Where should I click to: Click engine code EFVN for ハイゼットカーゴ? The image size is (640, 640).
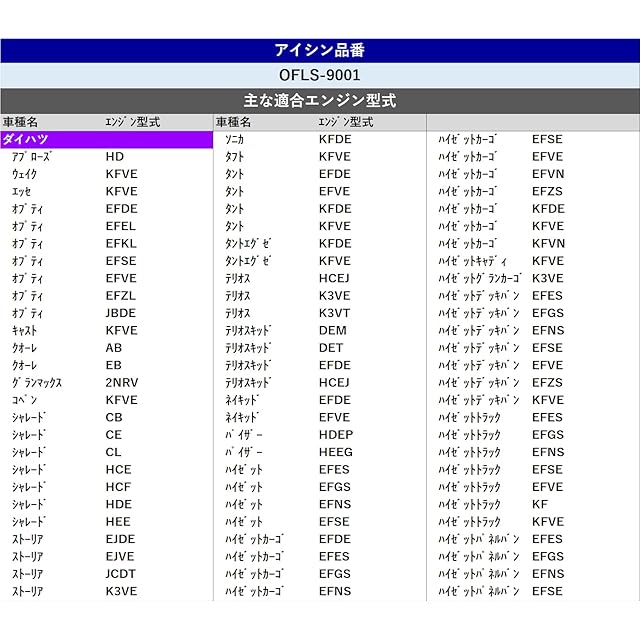tap(548, 174)
